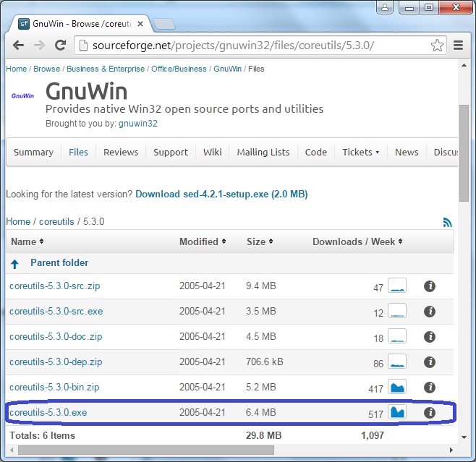Image resolution: width=476 pixels, height=462 pixels.
Task: Download coreutils-5.3.0-src.exe file
Action: (x=56, y=312)
